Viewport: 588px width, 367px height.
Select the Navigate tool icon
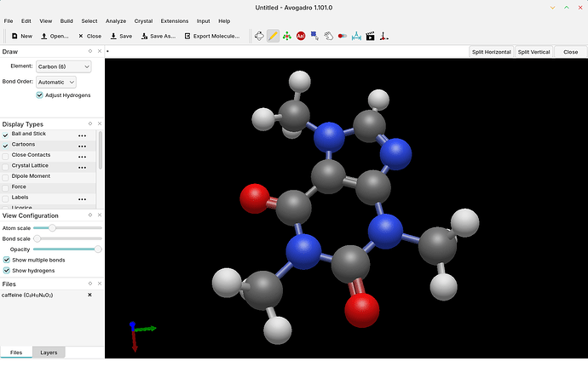point(260,36)
